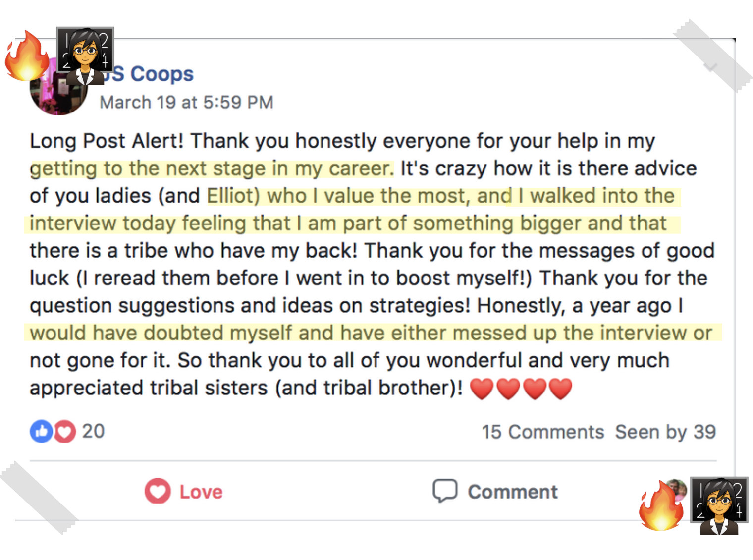Click the woman emoji badge at bottom-right
The width and height of the screenshot is (753, 560).
point(719,505)
